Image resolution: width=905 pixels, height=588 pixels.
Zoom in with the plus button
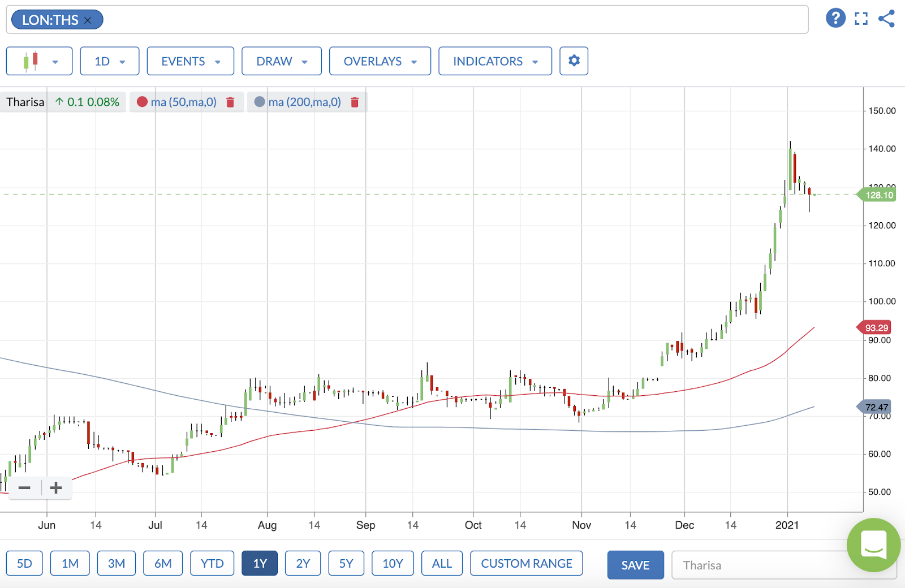55,488
